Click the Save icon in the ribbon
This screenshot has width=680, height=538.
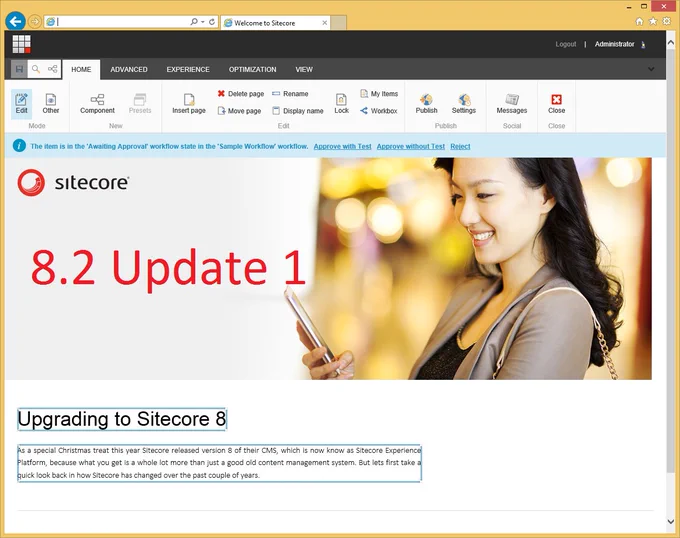(x=19, y=69)
